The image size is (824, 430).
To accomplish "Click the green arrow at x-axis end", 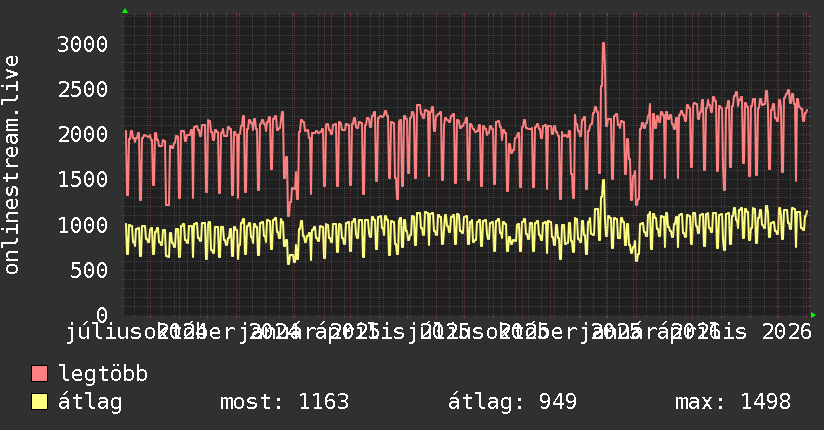I will pos(813,315).
